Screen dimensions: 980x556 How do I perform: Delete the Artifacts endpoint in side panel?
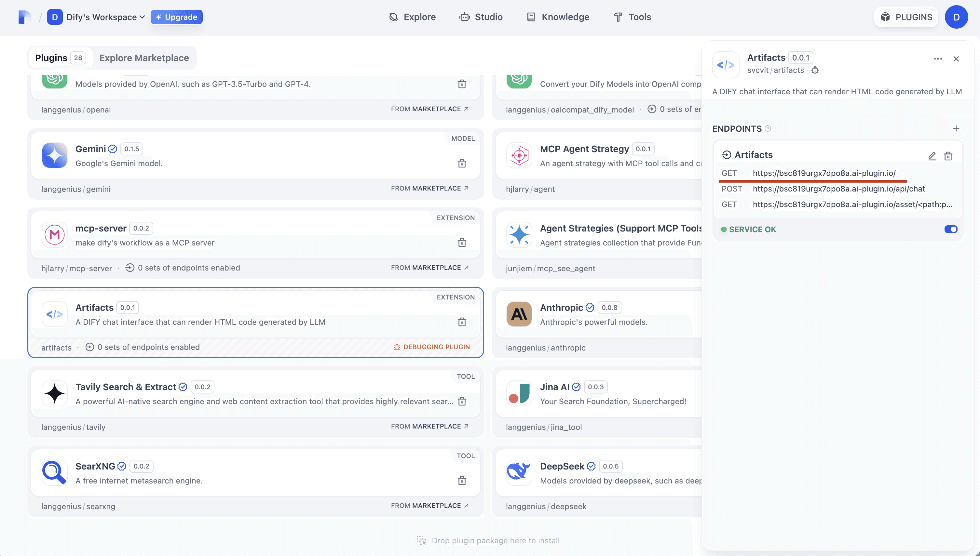pyautogui.click(x=948, y=156)
